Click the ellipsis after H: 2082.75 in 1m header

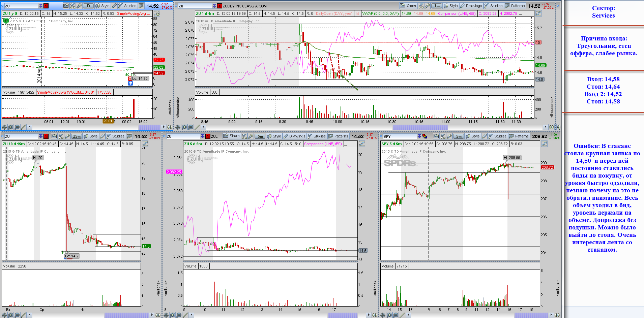(x=521, y=14)
